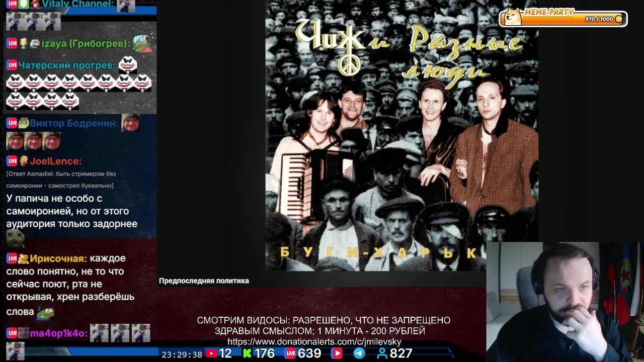Click the yellow badge icon beside JoelLence
Screen dimensions: 644x362
pos(23,161)
